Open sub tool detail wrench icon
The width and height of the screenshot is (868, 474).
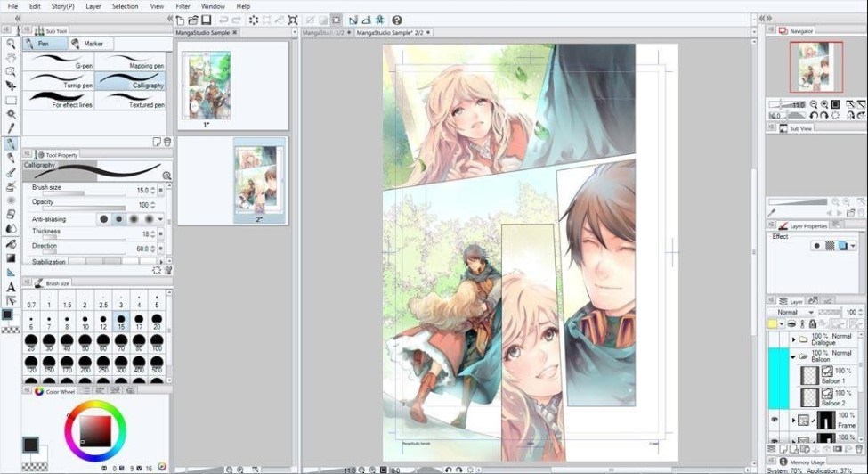click(168, 270)
